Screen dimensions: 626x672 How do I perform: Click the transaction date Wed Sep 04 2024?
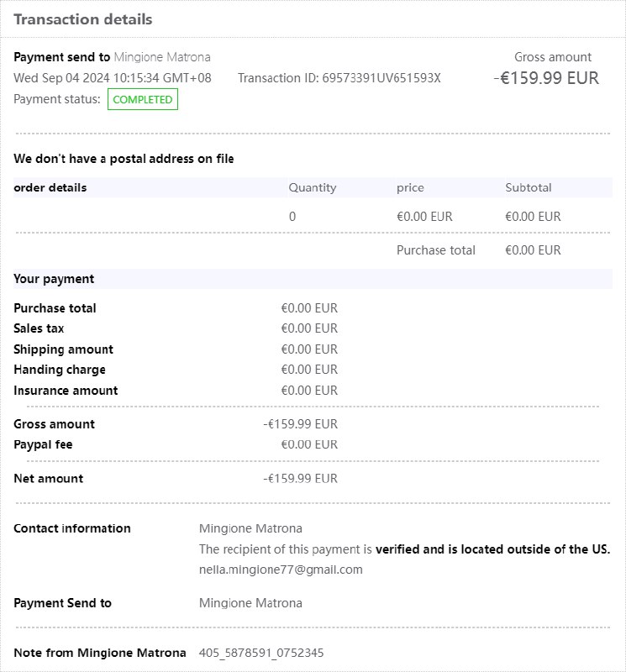[113, 78]
